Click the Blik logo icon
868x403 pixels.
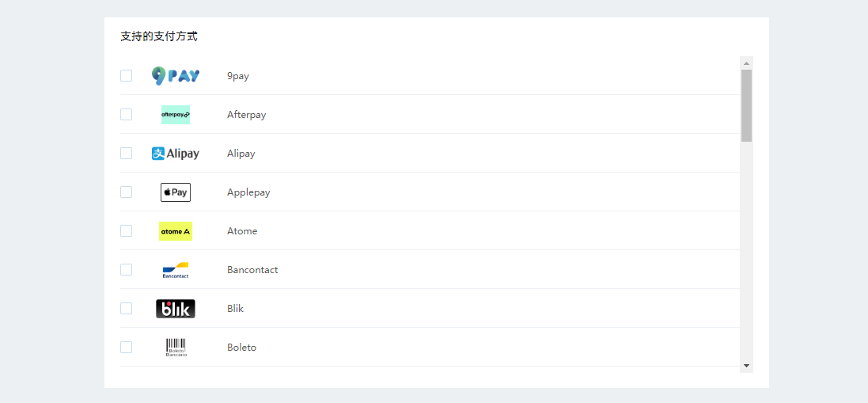176,309
